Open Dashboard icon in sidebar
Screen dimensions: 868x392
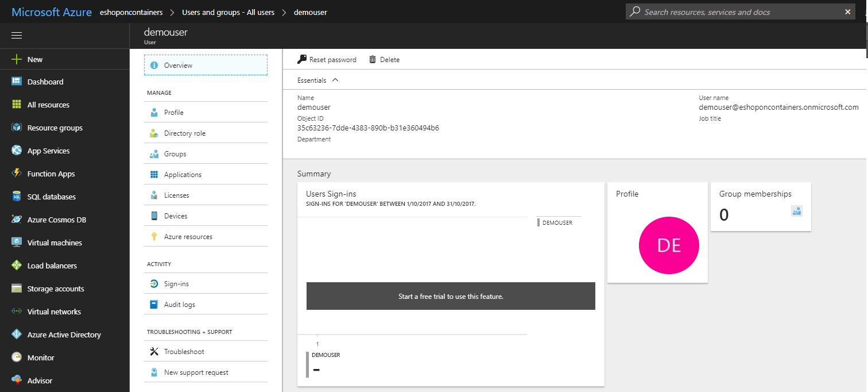pyautogui.click(x=17, y=82)
